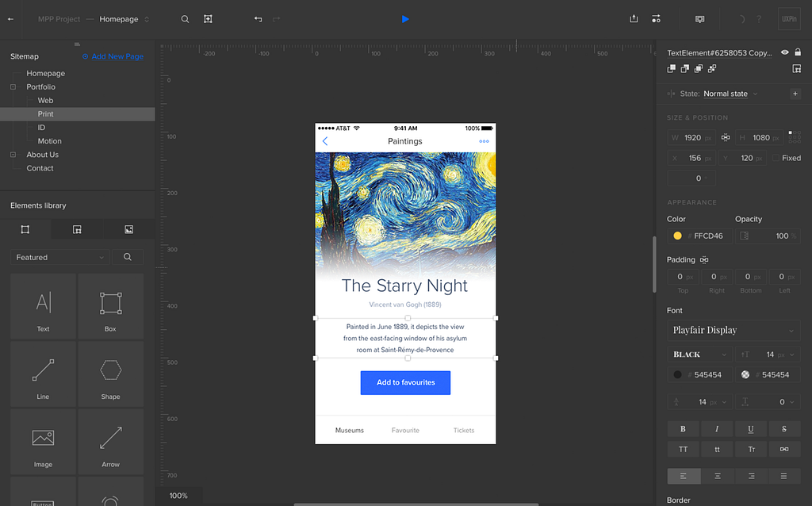Viewport: 812px width, 506px height.
Task: Click the link icon in font panel
Action: 784,449
